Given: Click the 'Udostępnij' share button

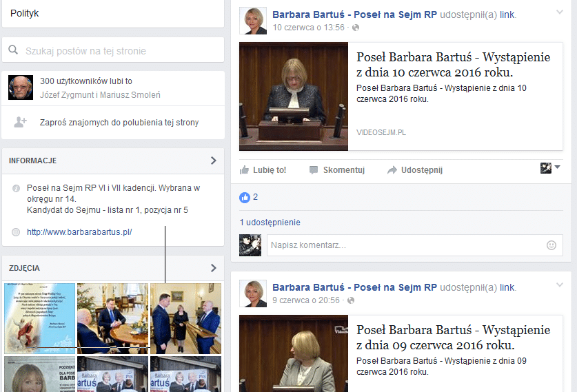Looking at the screenshot, I should tap(415, 170).
